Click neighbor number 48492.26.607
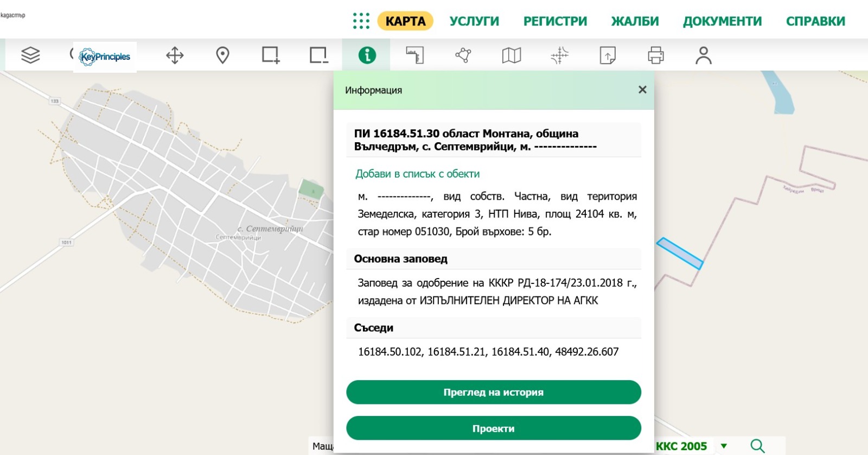 coord(587,352)
